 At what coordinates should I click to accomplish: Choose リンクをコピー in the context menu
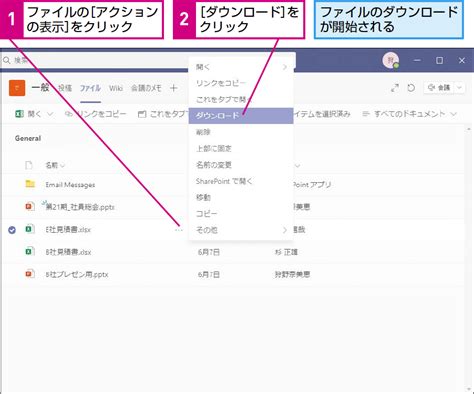[x=241, y=83]
